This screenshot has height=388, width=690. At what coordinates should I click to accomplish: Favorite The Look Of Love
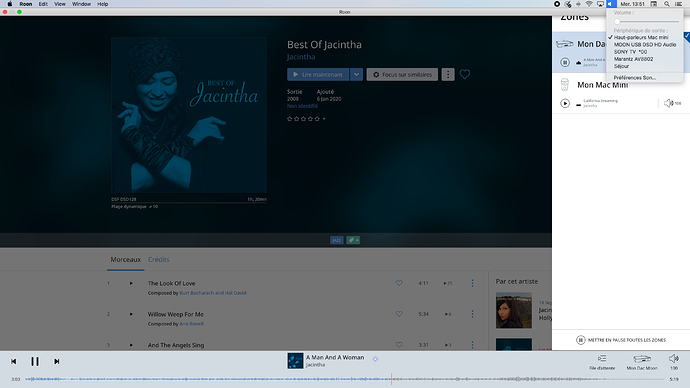(x=399, y=283)
